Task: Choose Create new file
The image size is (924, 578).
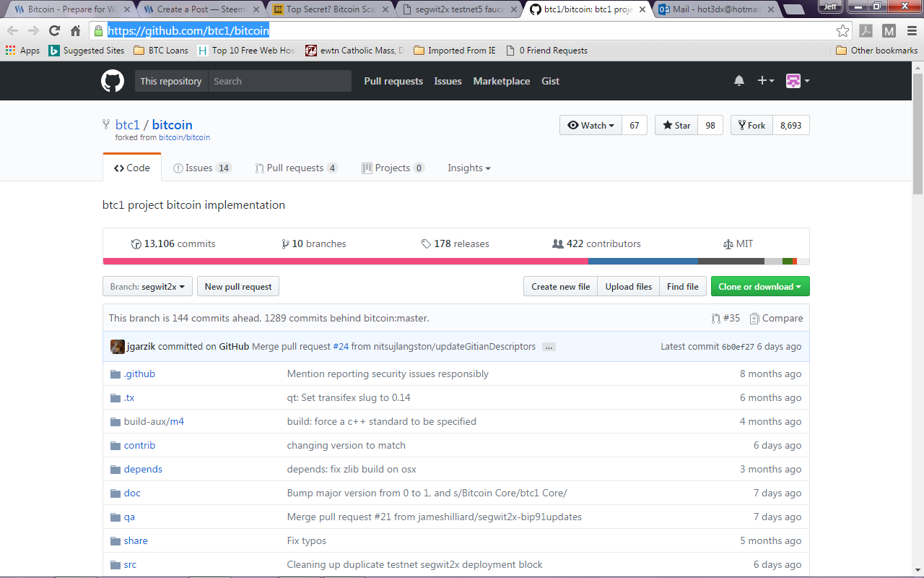Action: pos(561,287)
